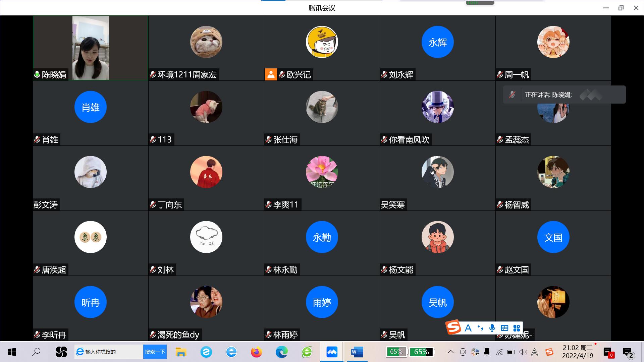This screenshot has width=644, height=362.
Task: Toggle Sogou English/Chinese mode A
Action: tap(468, 328)
